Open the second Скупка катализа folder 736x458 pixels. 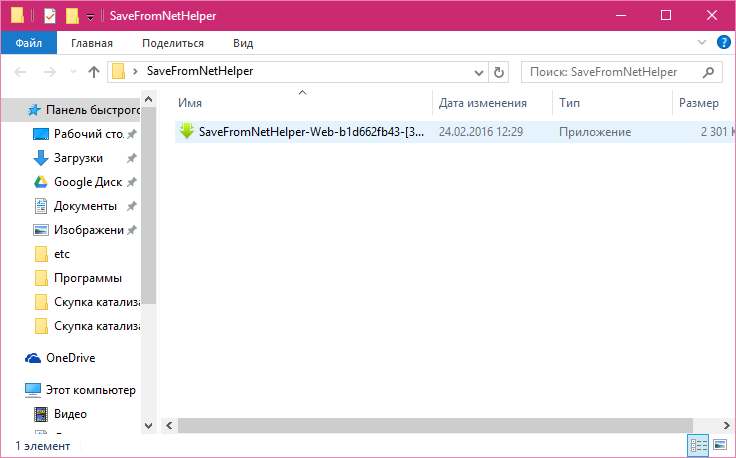[x=97, y=326]
